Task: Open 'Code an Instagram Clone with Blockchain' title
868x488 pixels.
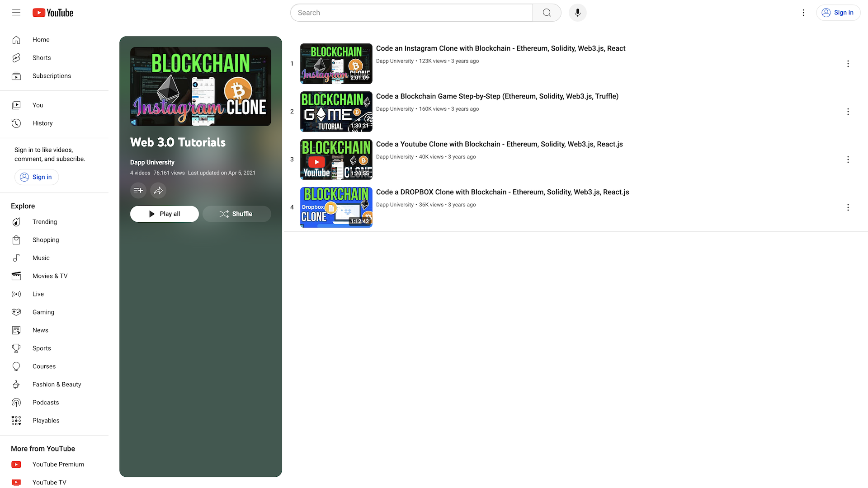Action: (500, 48)
